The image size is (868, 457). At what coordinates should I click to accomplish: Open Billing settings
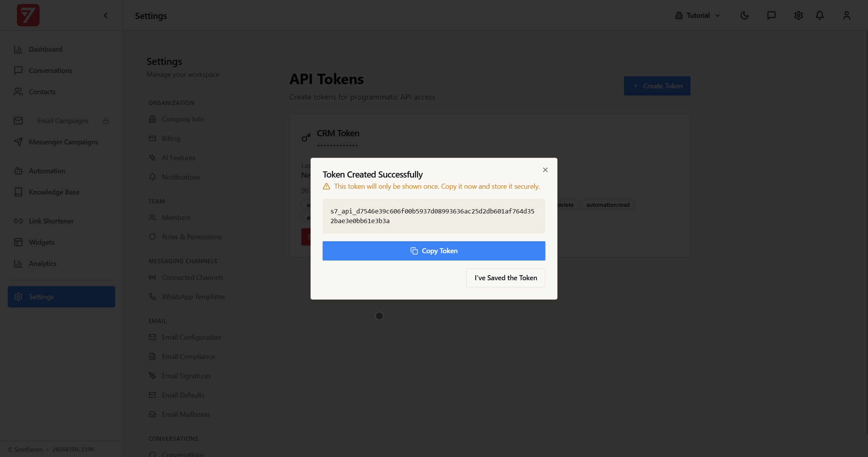tap(197, 139)
